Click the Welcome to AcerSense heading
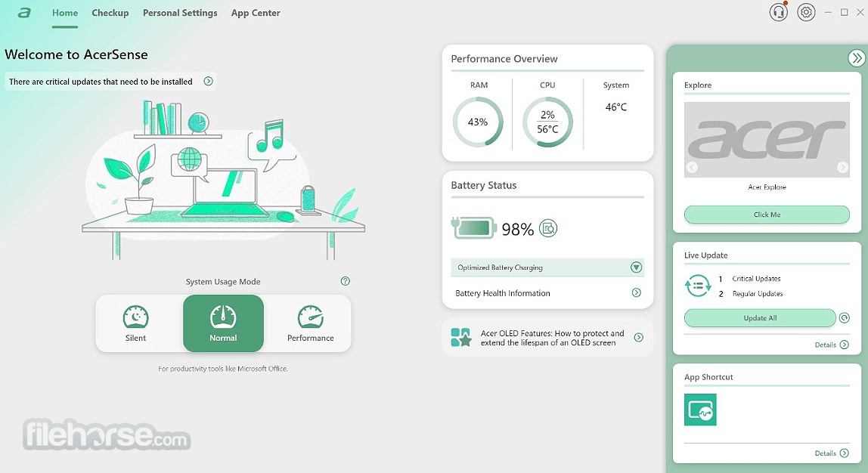868x473 pixels. tap(76, 54)
